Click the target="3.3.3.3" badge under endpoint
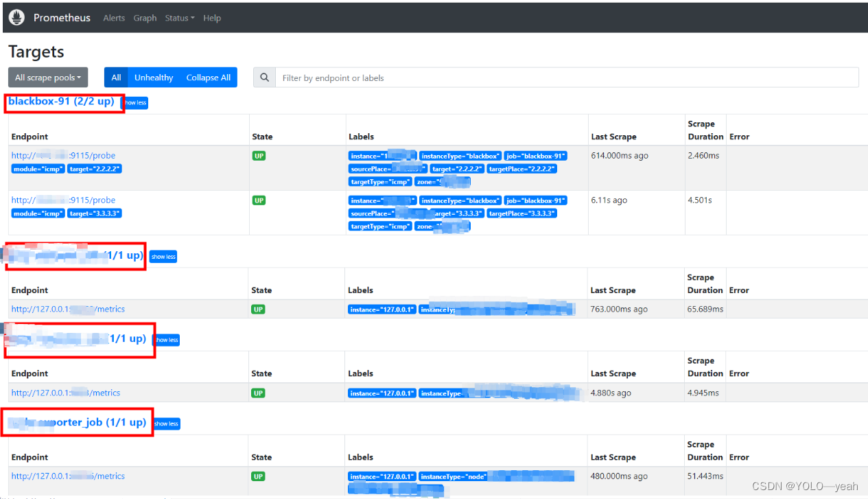 coord(95,213)
